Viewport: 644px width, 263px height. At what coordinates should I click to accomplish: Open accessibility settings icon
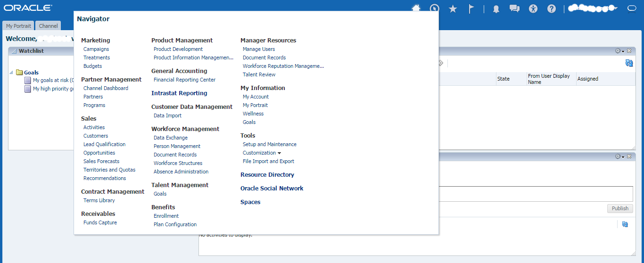click(533, 8)
